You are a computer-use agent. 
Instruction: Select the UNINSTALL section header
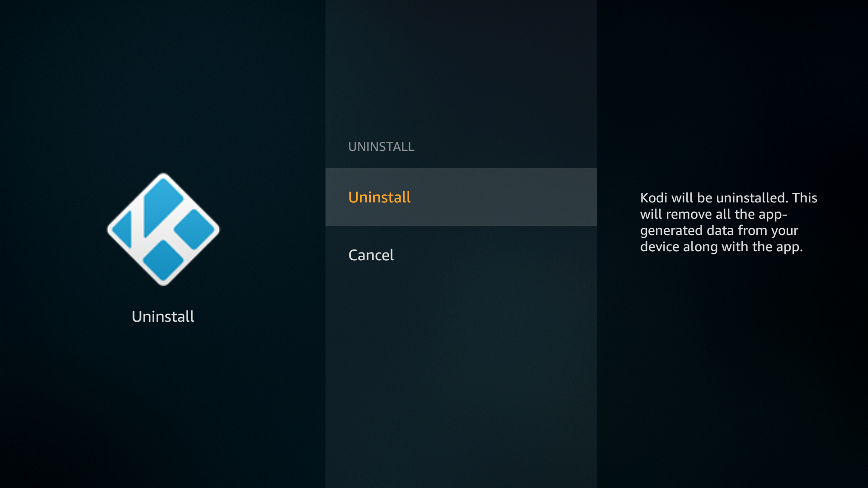(x=380, y=146)
